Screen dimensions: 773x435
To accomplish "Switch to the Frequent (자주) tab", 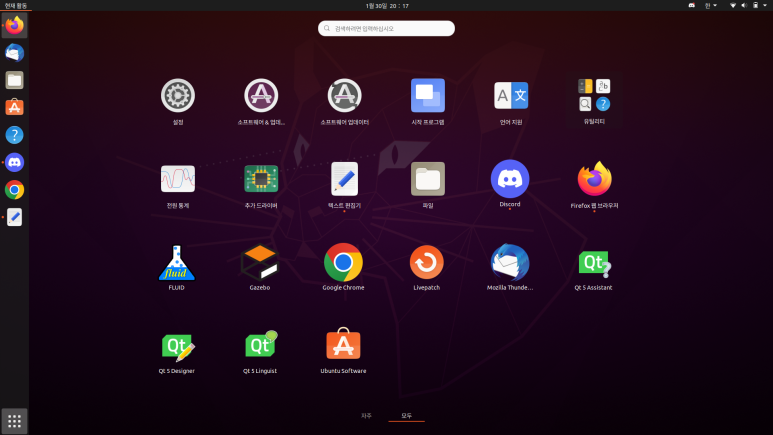I will 366,416.
